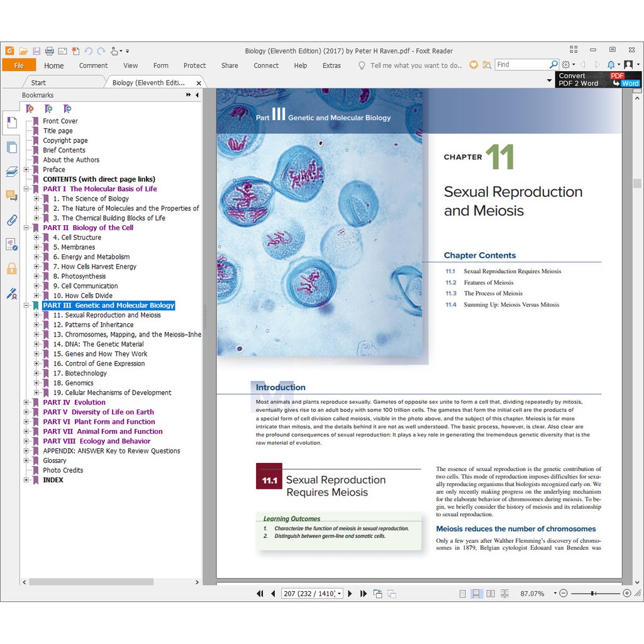644x644 pixels.
Task: Open the Attachments panel paperclip icon
Action: pyautogui.click(x=11, y=219)
